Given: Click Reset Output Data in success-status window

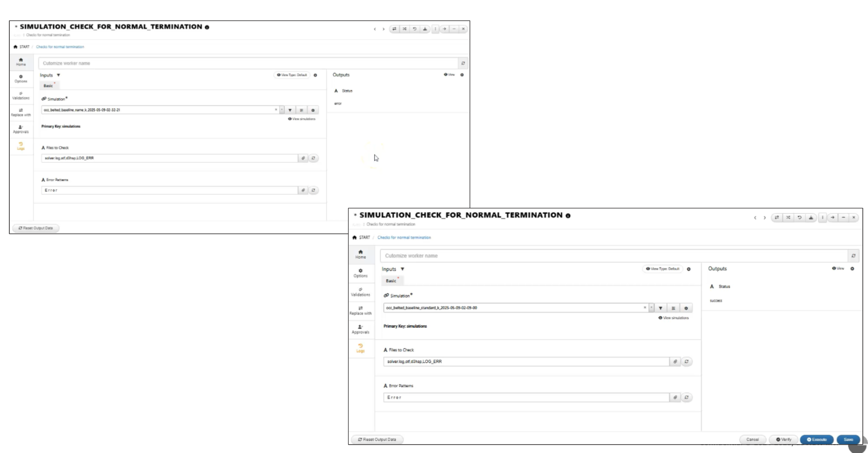Looking at the screenshot, I should click(x=377, y=439).
